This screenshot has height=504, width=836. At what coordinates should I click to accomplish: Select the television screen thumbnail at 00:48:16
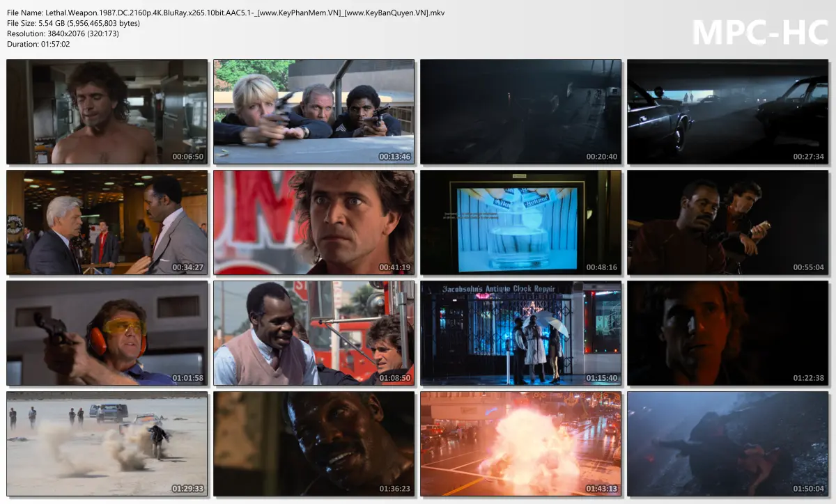520,222
